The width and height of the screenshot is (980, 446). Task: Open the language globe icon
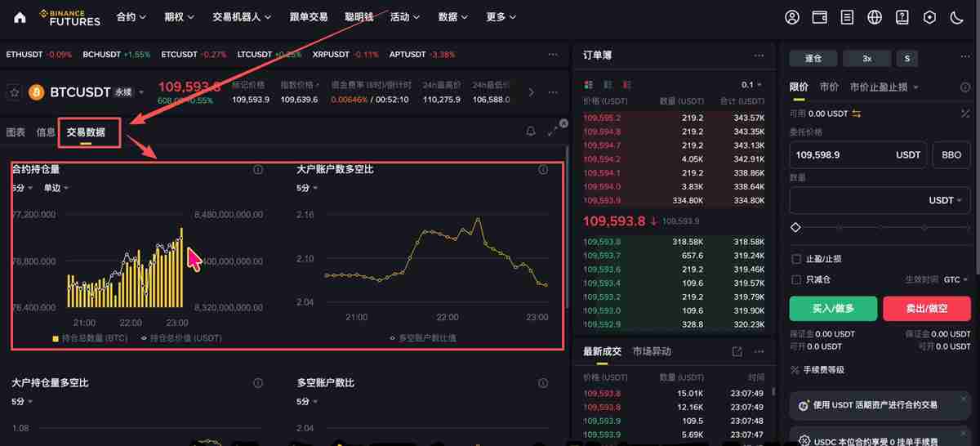pos(875,17)
